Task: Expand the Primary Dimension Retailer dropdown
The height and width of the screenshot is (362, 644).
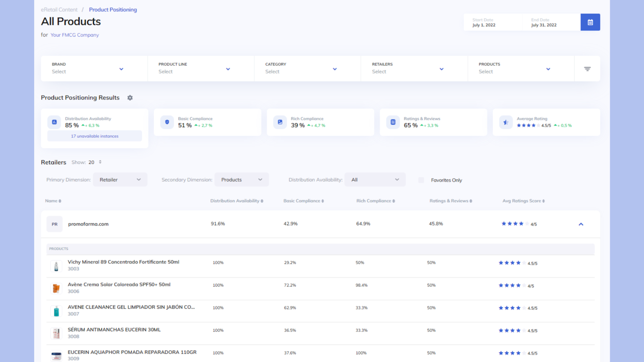Action: (x=120, y=179)
